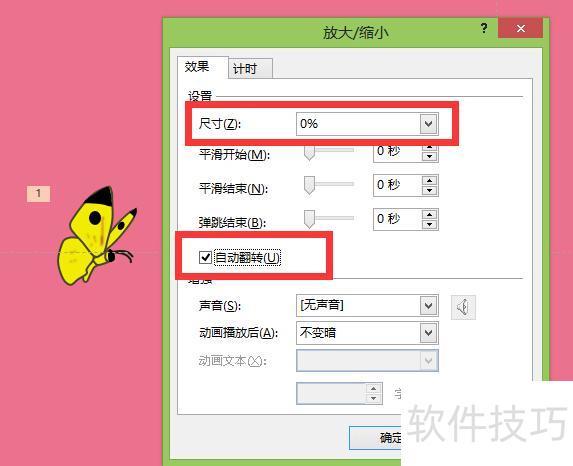This screenshot has width=573, height=466.
Task: Click the 平滑结束 seconds input field
Action: click(398, 186)
